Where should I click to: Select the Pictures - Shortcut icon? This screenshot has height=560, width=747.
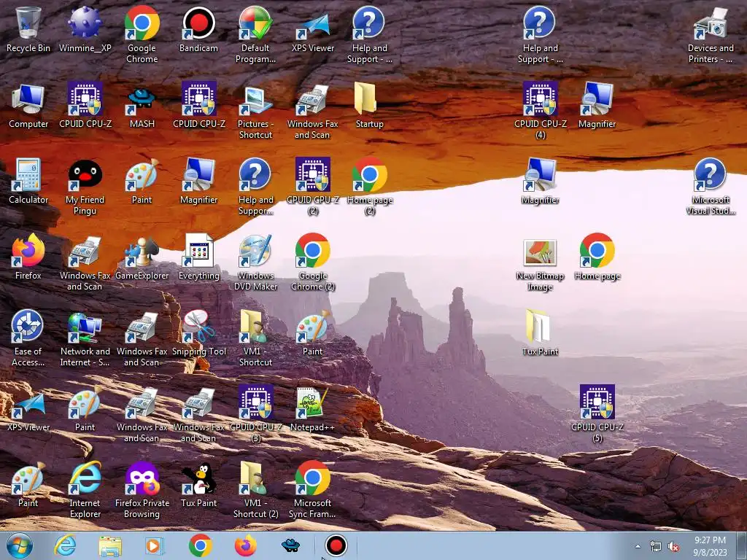[255, 111]
